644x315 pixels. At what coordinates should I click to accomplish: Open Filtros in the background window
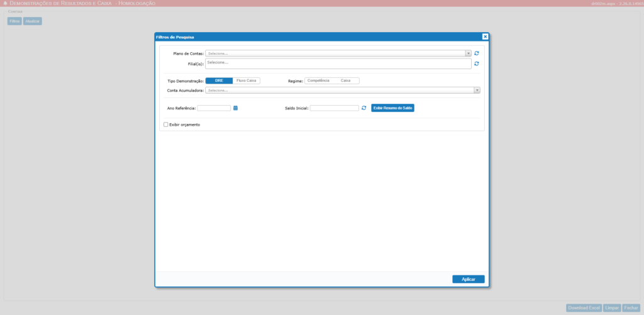[14, 21]
